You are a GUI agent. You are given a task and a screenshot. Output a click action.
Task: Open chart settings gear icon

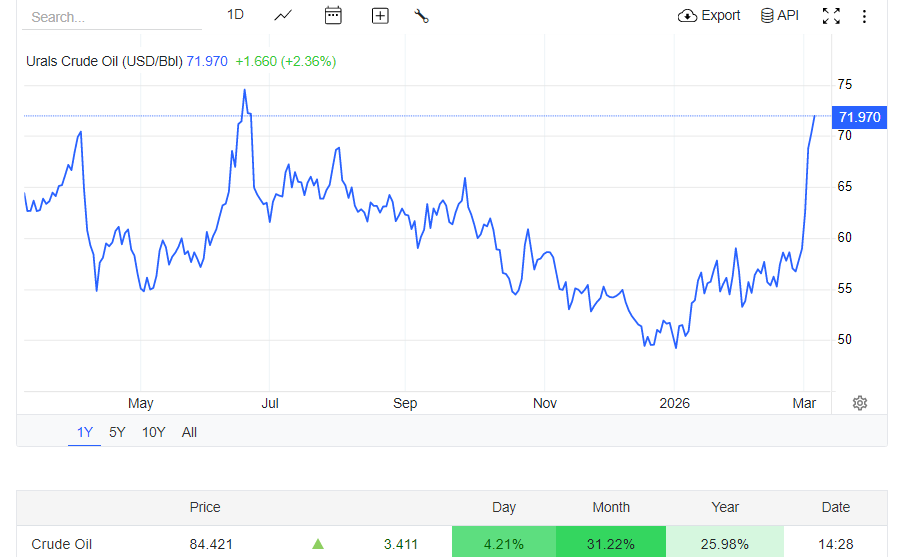coord(860,403)
